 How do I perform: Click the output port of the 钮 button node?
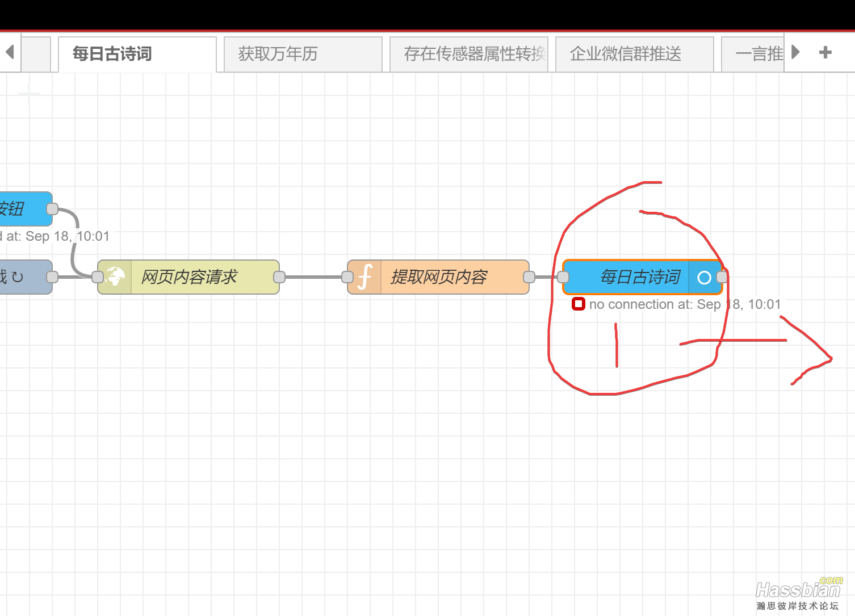click(x=52, y=209)
